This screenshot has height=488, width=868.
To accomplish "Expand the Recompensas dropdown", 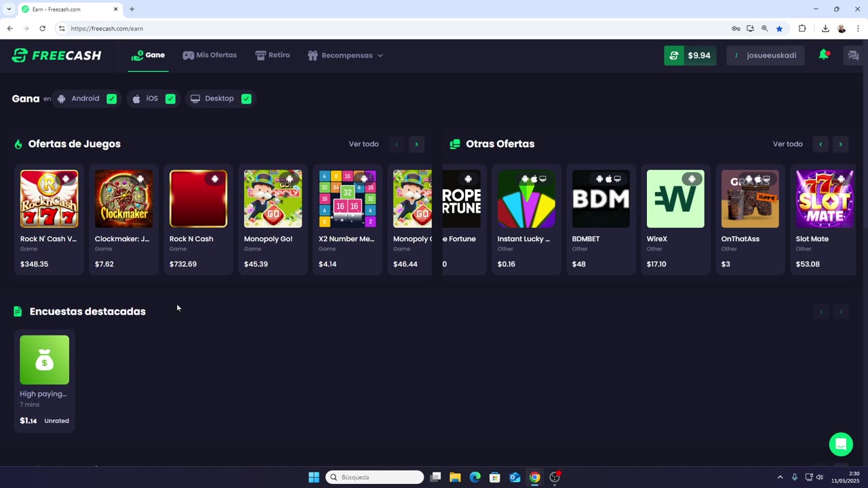I will (x=345, y=56).
